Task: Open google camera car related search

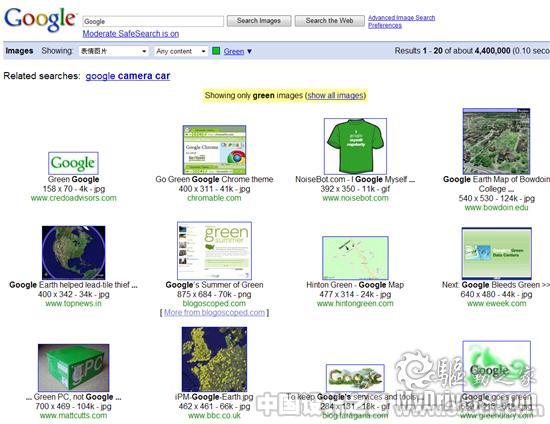Action: [128, 76]
